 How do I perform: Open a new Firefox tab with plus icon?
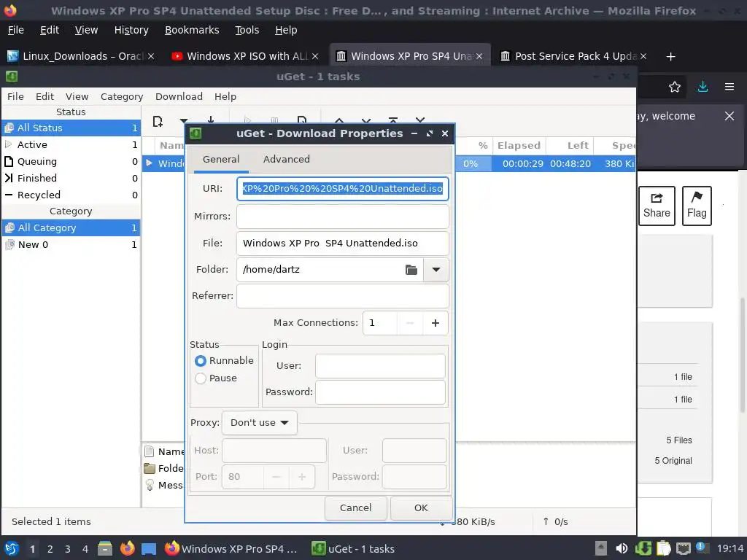[671, 57]
